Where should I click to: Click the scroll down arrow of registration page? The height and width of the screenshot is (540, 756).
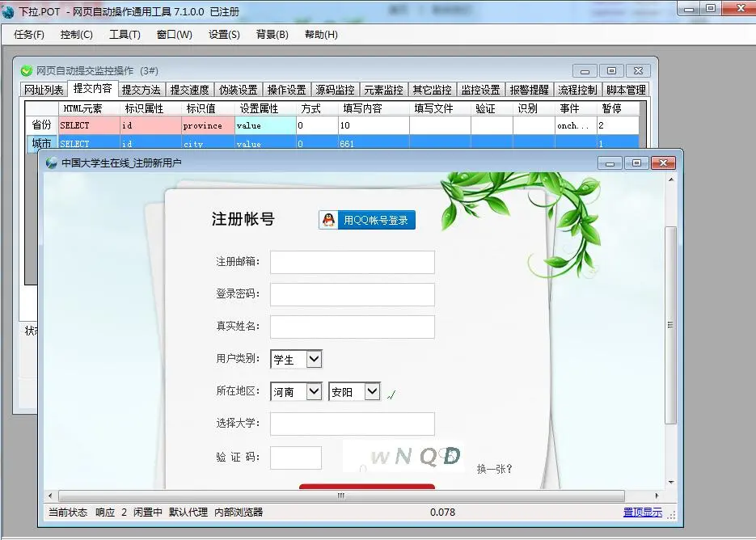[x=670, y=482]
